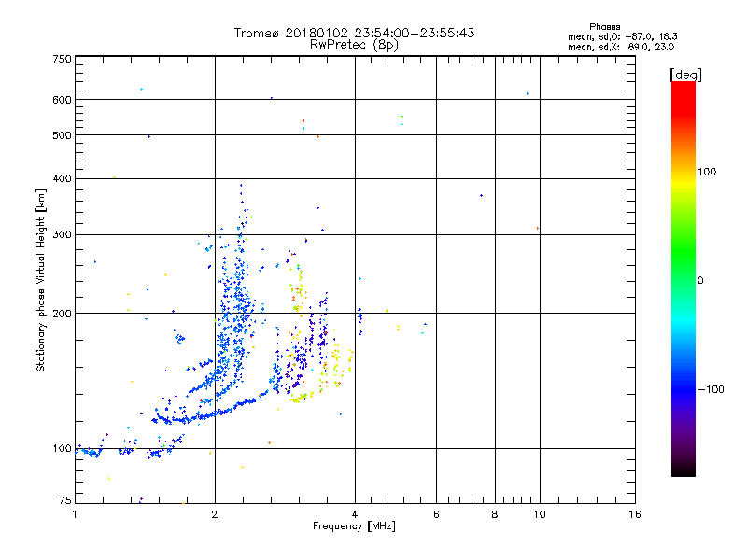The width and height of the screenshot is (747, 560).
Task: Click the color bar tick label '100'
Action: (707, 172)
